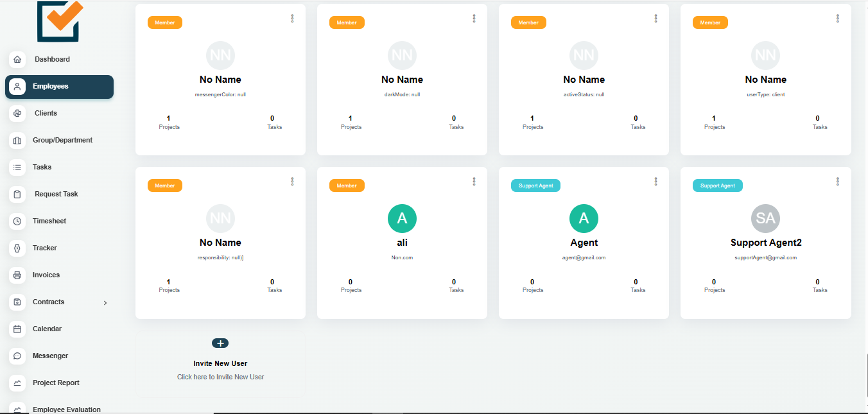
Task: Click the Member badge on ali's card
Action: [347, 185]
